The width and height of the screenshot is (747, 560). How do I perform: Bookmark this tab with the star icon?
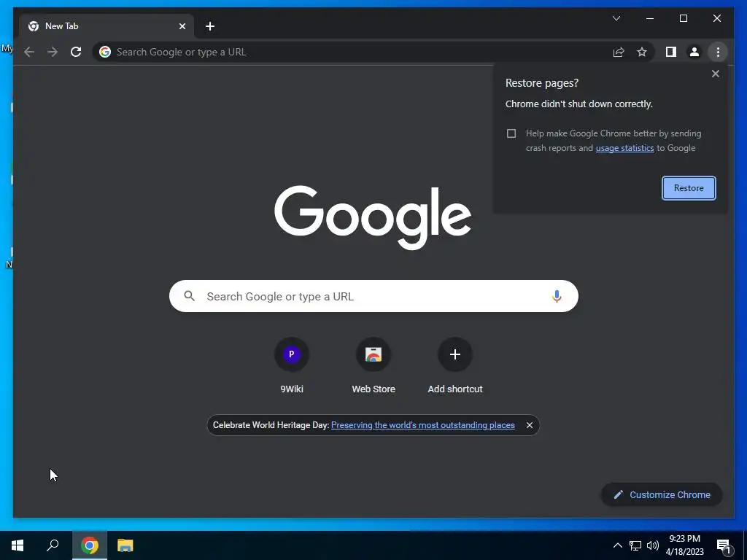point(642,52)
